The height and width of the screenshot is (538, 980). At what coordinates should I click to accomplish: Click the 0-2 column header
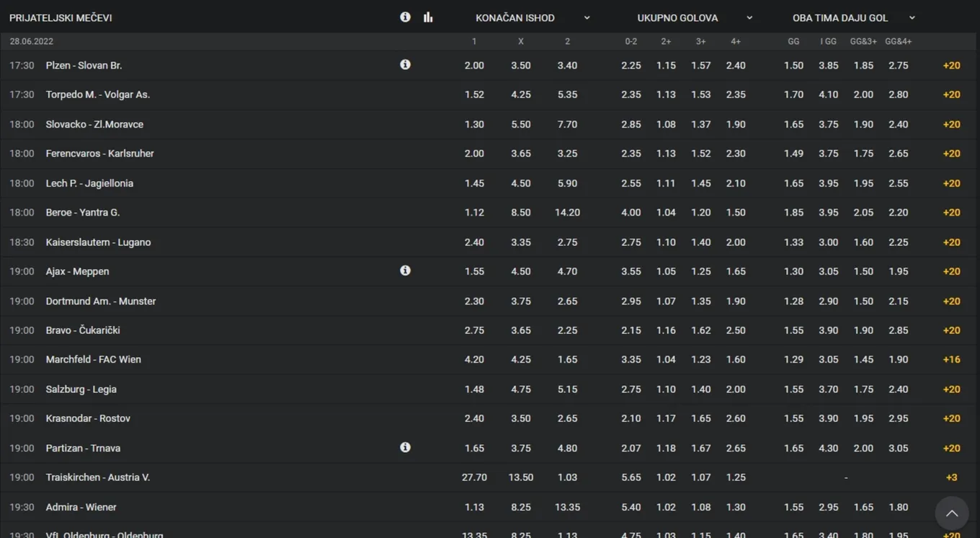click(x=631, y=42)
